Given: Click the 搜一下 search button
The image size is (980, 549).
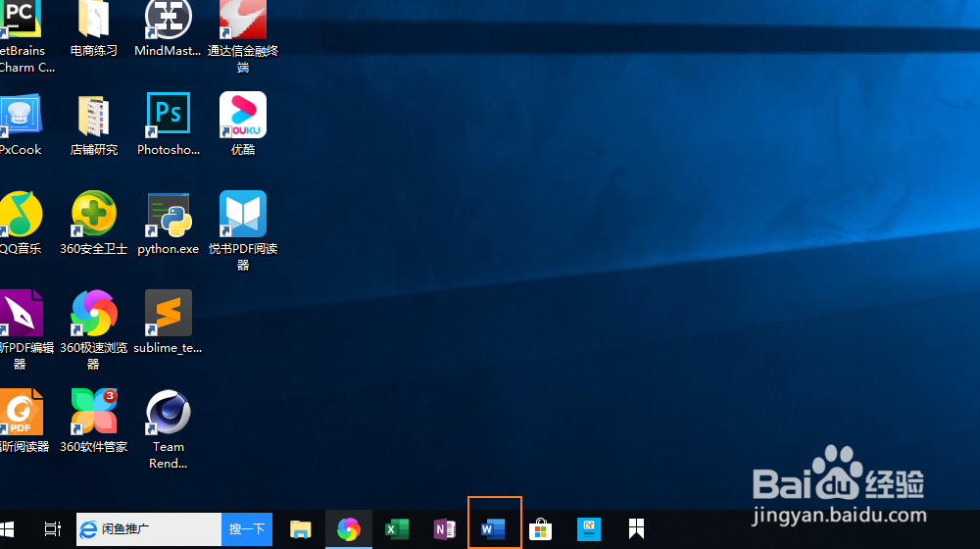Looking at the screenshot, I should pos(247,529).
